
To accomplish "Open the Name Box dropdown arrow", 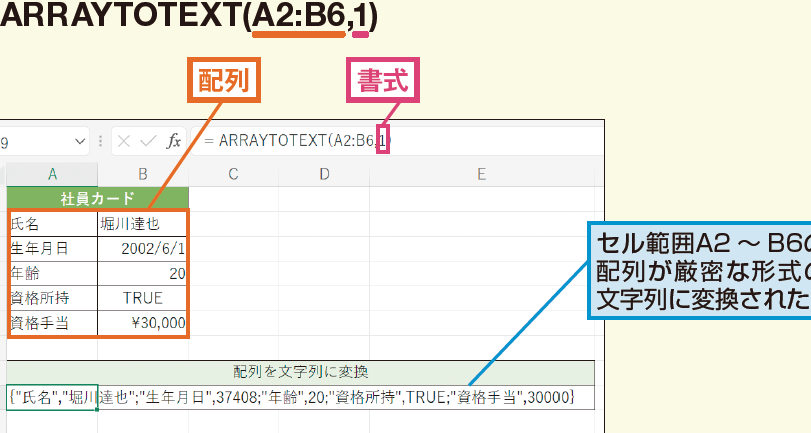I will [80, 141].
